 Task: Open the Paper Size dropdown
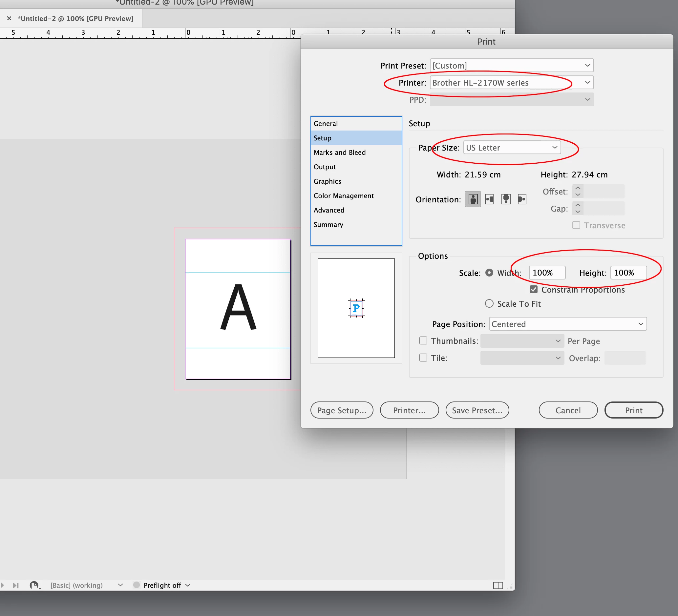coord(512,148)
